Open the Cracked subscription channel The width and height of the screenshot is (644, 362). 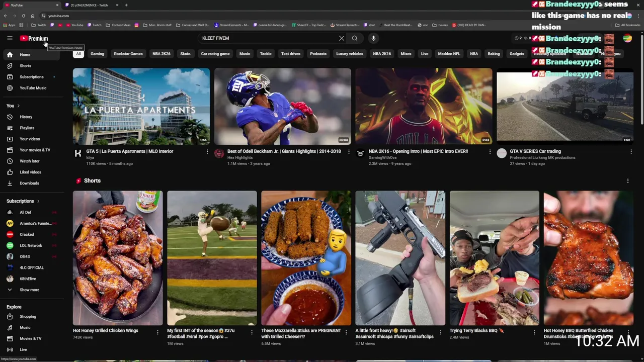pos(32,234)
